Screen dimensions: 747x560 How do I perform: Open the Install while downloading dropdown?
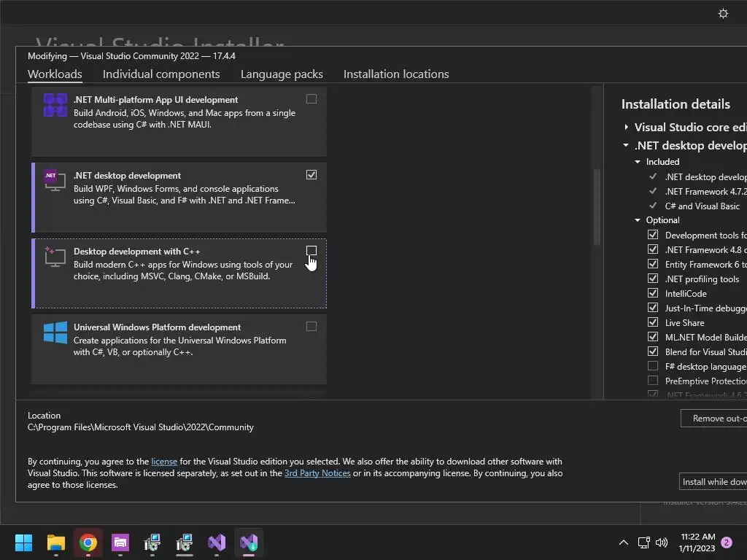coord(713,482)
